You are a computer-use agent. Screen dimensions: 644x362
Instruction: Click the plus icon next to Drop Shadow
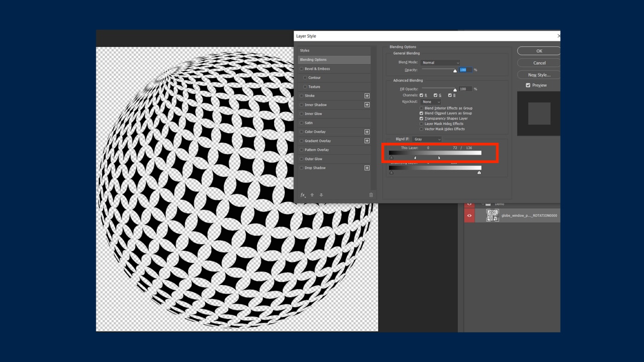[x=367, y=168]
